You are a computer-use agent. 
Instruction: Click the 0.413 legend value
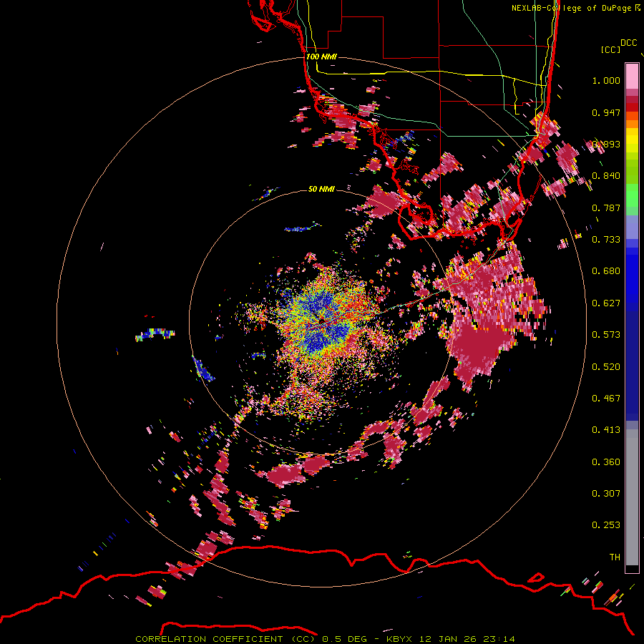606,430
